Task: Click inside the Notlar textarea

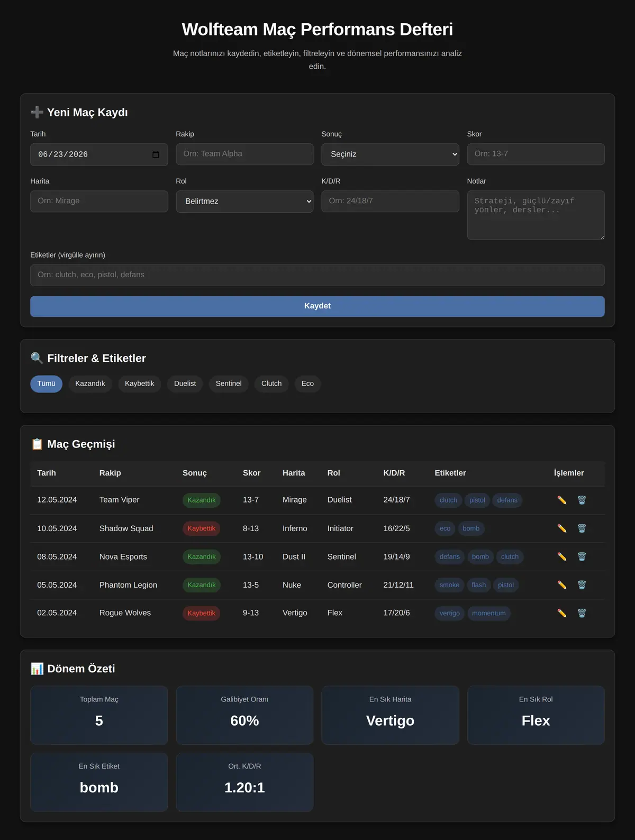Action: (536, 215)
